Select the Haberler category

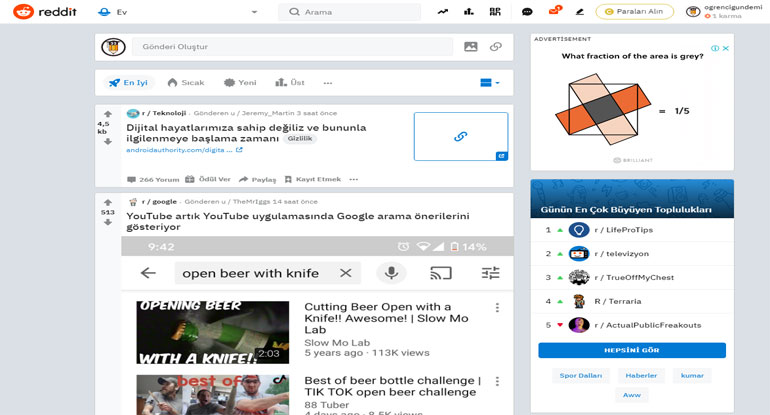pyautogui.click(x=641, y=376)
